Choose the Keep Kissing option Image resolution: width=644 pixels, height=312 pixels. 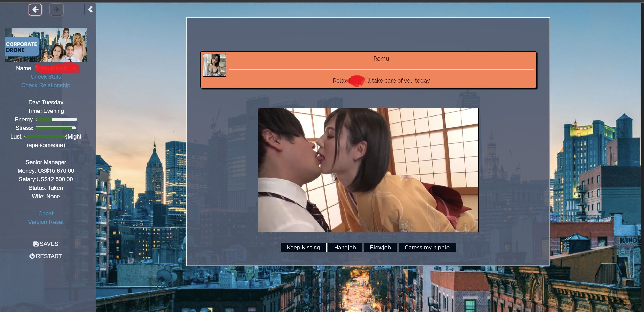[x=303, y=247]
